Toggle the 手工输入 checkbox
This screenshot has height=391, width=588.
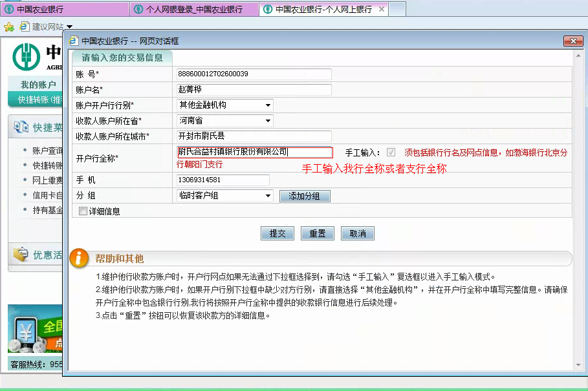click(x=391, y=152)
